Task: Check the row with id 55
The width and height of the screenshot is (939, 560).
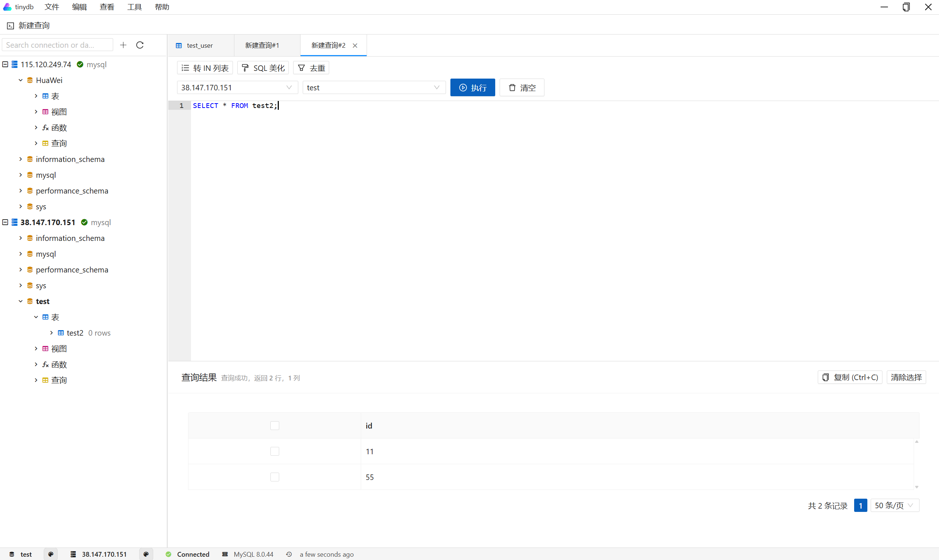Action: point(275,477)
